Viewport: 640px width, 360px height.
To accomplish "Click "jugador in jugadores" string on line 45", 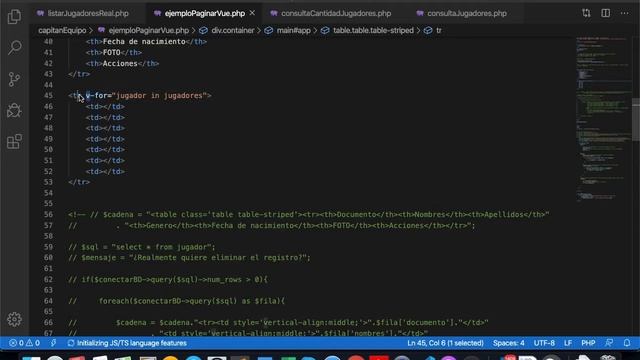I will coord(160,96).
